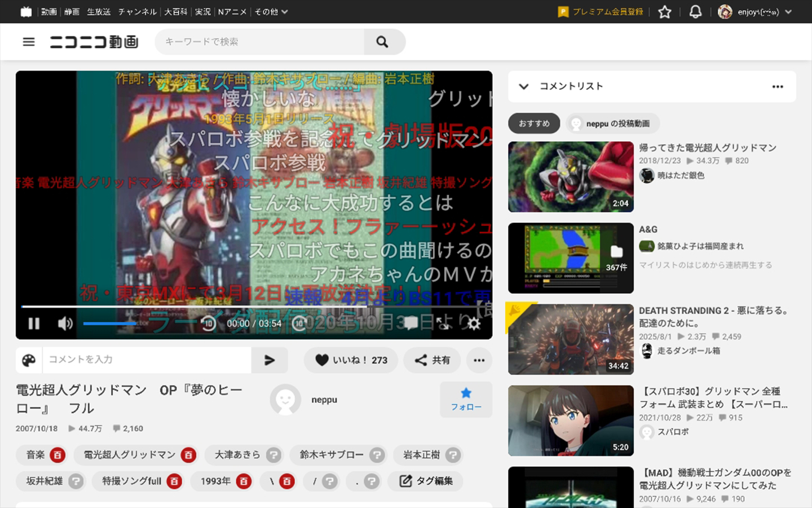812x508 pixels.
Task: Open question icon on 坂井紀雄 tag
Action: pyautogui.click(x=76, y=481)
